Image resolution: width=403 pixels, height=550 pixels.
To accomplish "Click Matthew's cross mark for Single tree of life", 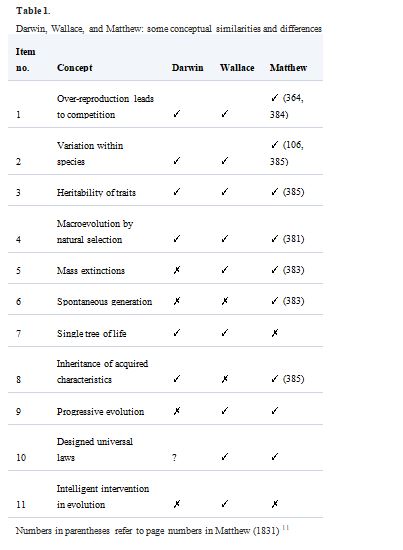I will [275, 333].
